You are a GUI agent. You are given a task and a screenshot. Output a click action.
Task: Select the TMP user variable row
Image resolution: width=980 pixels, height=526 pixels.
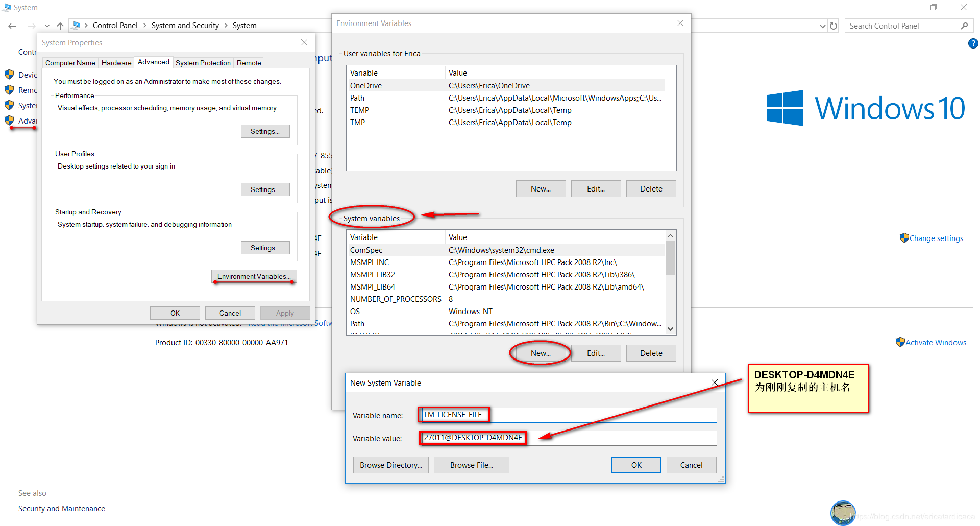tap(506, 122)
